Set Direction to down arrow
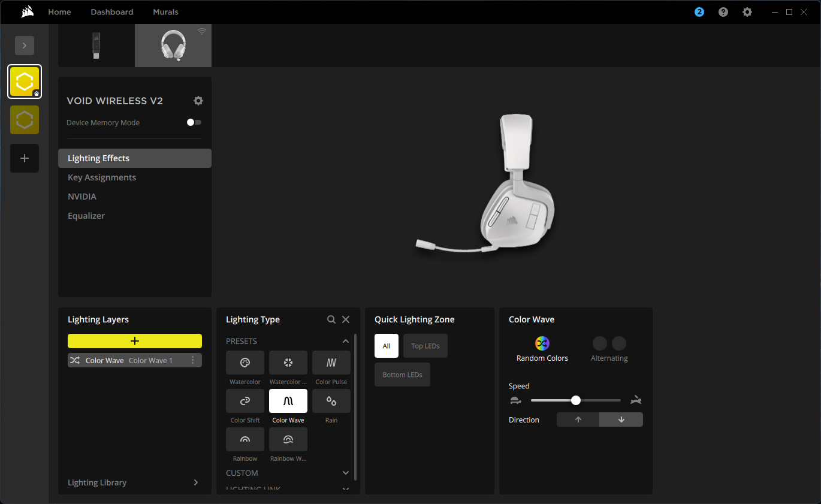 (621, 420)
